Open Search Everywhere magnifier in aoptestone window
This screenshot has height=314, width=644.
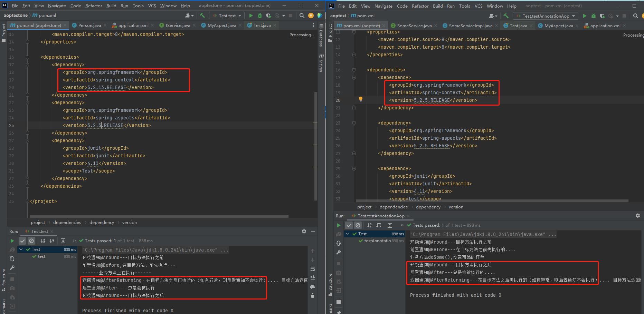[302, 16]
